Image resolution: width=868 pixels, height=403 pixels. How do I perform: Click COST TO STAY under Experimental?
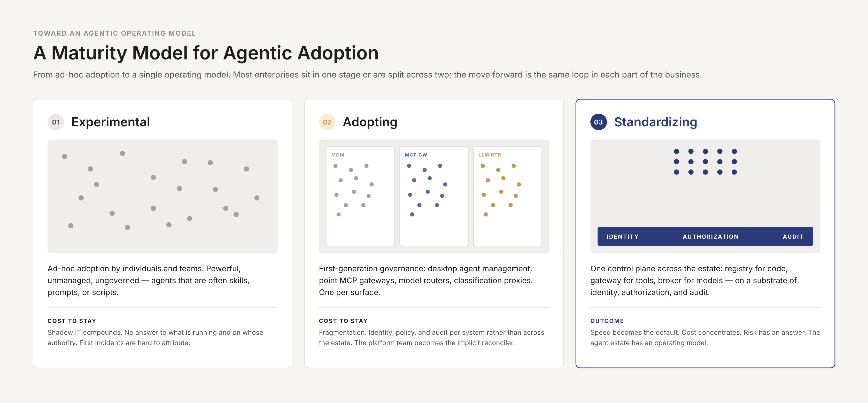pyautogui.click(x=72, y=321)
